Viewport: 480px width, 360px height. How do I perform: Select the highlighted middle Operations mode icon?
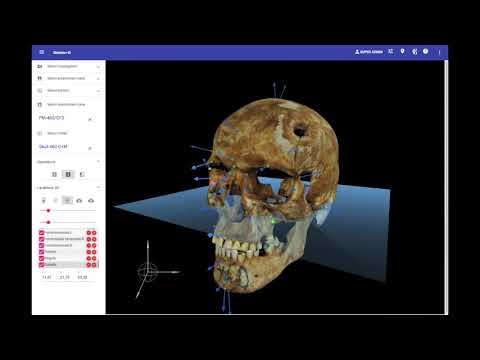pos(68,174)
